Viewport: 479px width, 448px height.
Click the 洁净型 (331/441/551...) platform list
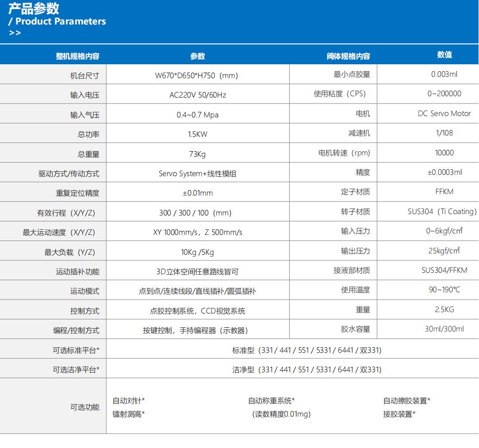coord(307,369)
